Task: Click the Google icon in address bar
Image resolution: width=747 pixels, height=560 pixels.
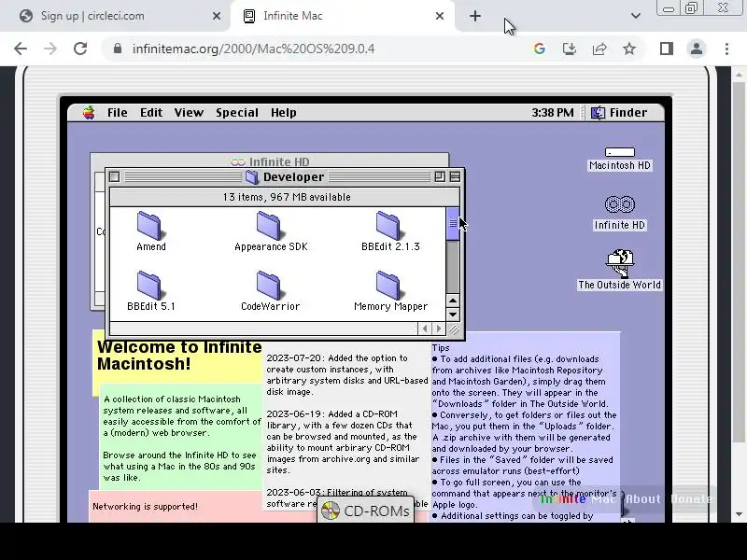Action: (540, 49)
